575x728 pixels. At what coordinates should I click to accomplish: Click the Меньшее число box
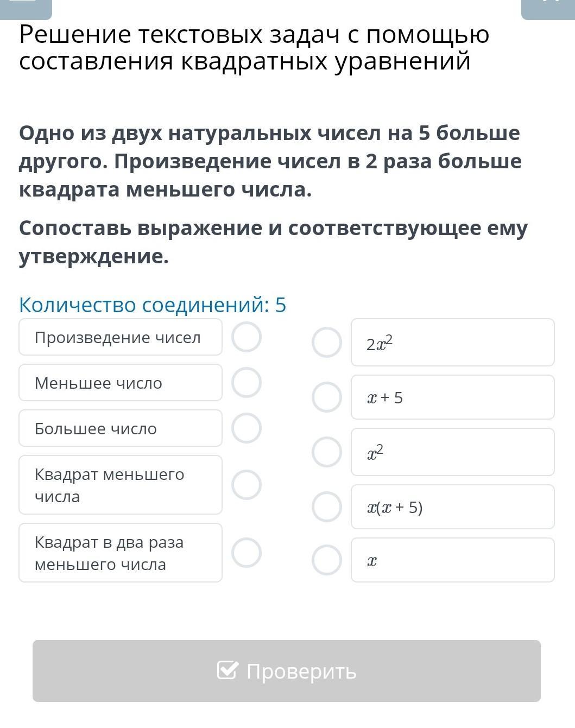pos(121,383)
